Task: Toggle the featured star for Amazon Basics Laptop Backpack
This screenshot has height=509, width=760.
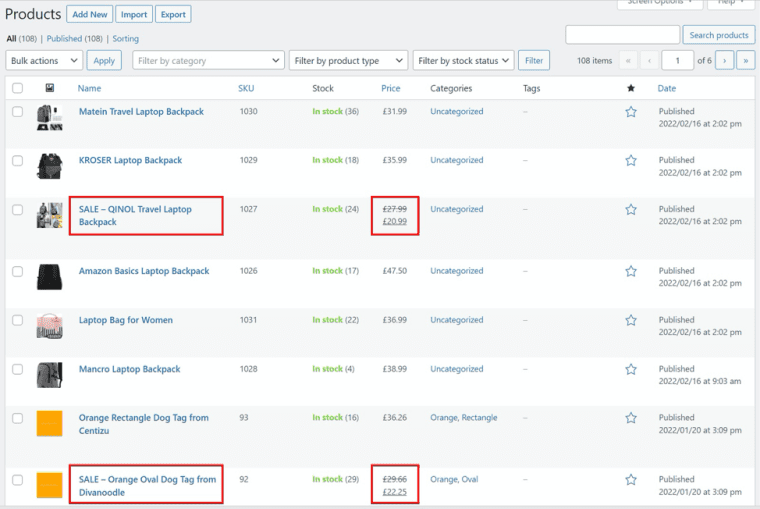Action: pyautogui.click(x=631, y=271)
